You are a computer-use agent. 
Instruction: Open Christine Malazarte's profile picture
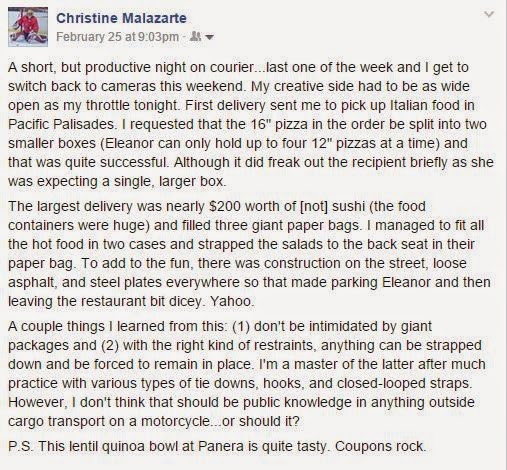click(x=28, y=27)
